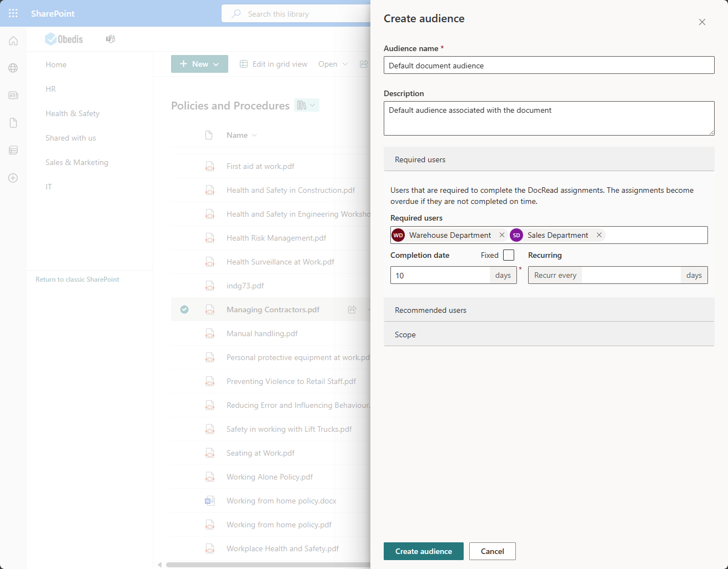Click the share icon next to Managing Contractors.pdf
The image size is (728, 569).
point(352,310)
